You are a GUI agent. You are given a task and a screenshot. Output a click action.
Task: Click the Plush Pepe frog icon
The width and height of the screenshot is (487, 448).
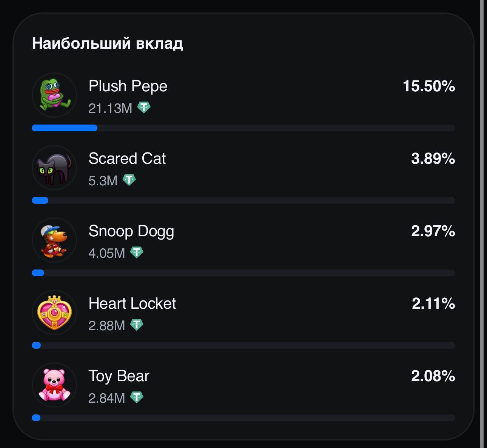pyautogui.click(x=54, y=95)
